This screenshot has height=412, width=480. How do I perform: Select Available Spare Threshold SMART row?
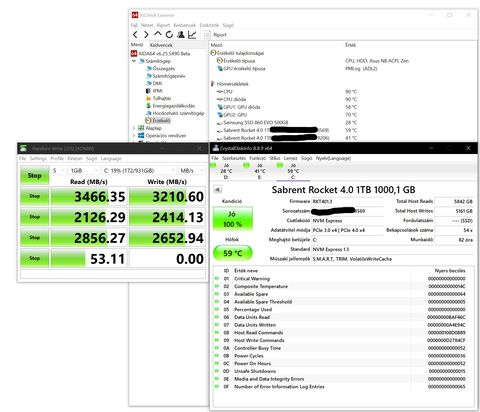coord(343,302)
